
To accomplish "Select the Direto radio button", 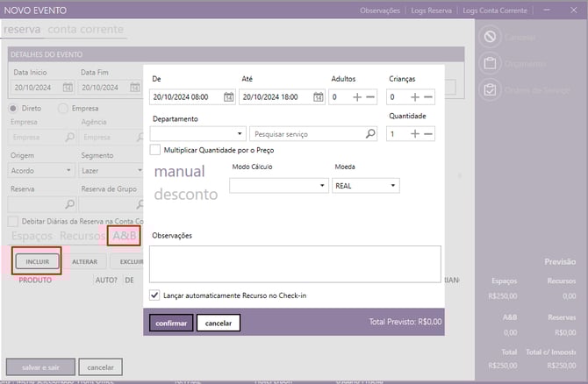I will 14,108.
